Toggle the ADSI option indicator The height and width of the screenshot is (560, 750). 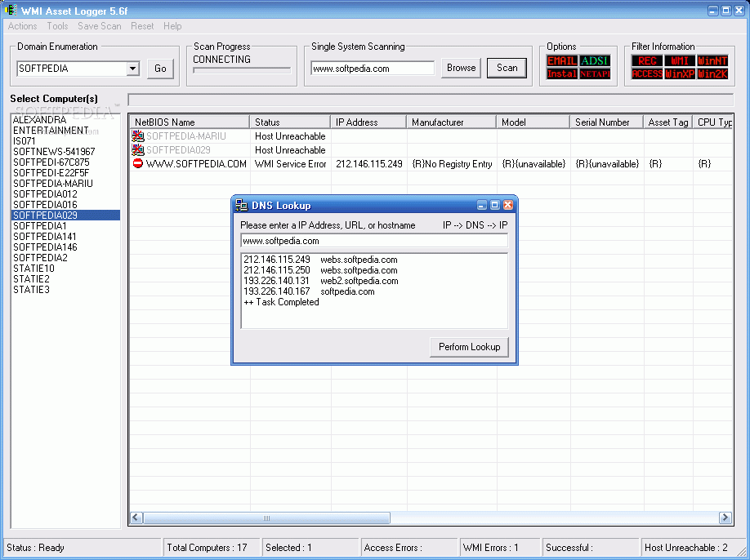pyautogui.click(x=595, y=60)
